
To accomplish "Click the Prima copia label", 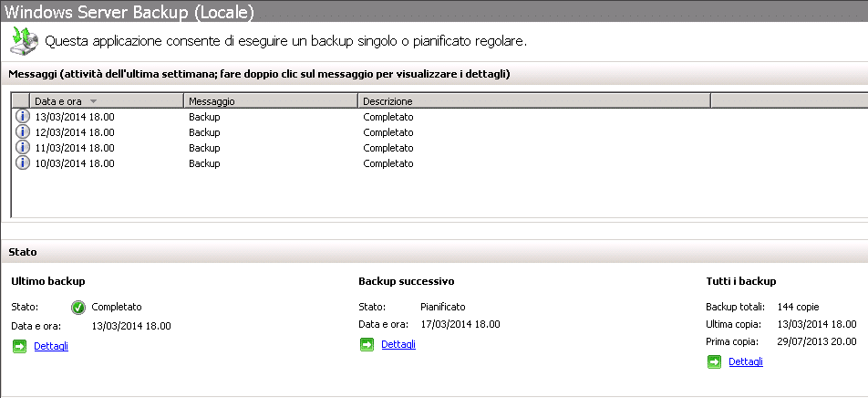I will coord(732,341).
